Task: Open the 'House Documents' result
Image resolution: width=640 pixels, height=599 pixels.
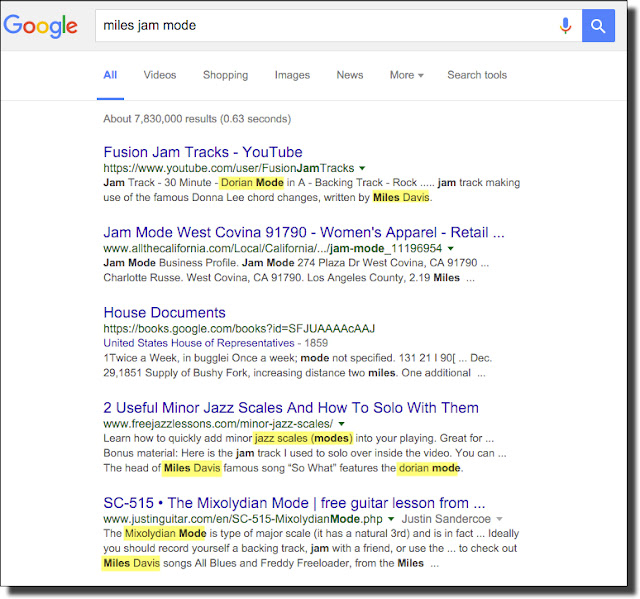Action: (x=164, y=313)
